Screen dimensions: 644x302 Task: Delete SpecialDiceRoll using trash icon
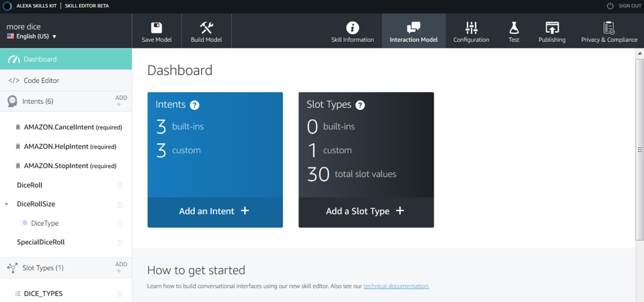point(120,243)
